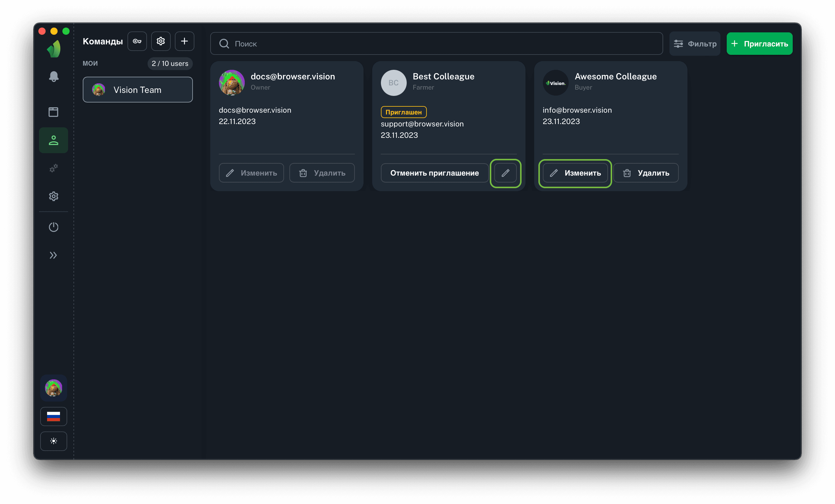
Task: Toggle light theme with sun icon
Action: (54, 441)
